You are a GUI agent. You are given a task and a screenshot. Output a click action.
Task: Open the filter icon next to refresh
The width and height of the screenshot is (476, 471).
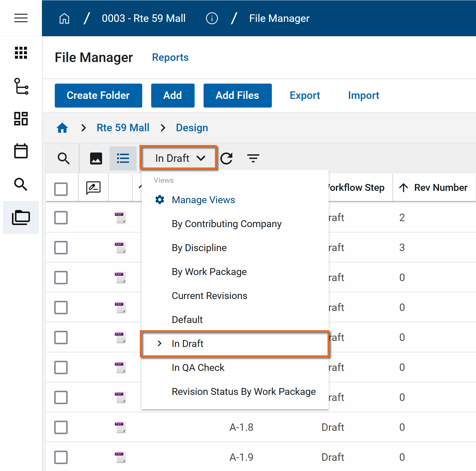(x=253, y=158)
